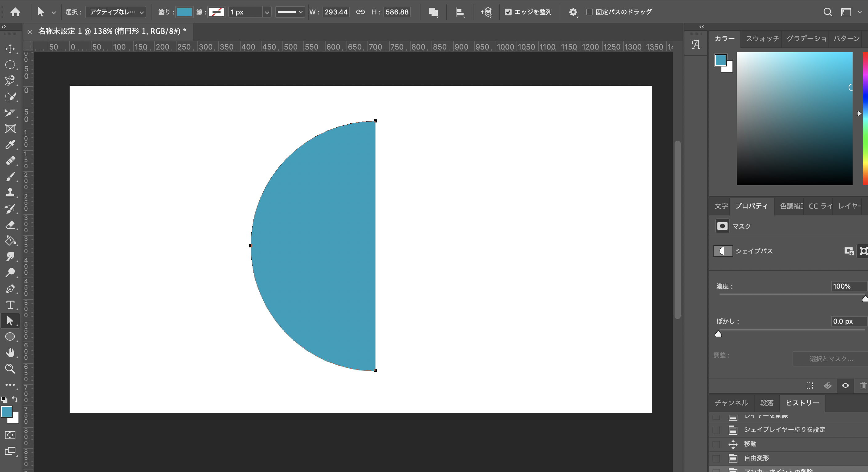Image resolution: width=868 pixels, height=472 pixels.
Task: Select the Horizontal Type tool
Action: tap(10, 305)
